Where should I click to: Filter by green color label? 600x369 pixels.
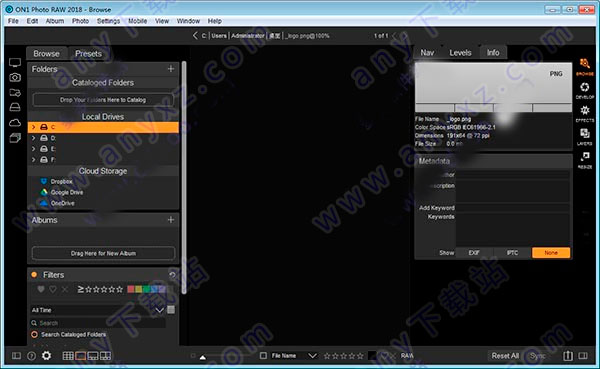(x=146, y=289)
